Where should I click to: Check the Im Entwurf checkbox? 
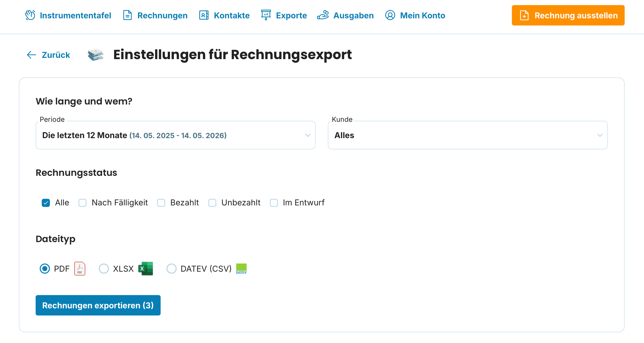click(x=274, y=203)
